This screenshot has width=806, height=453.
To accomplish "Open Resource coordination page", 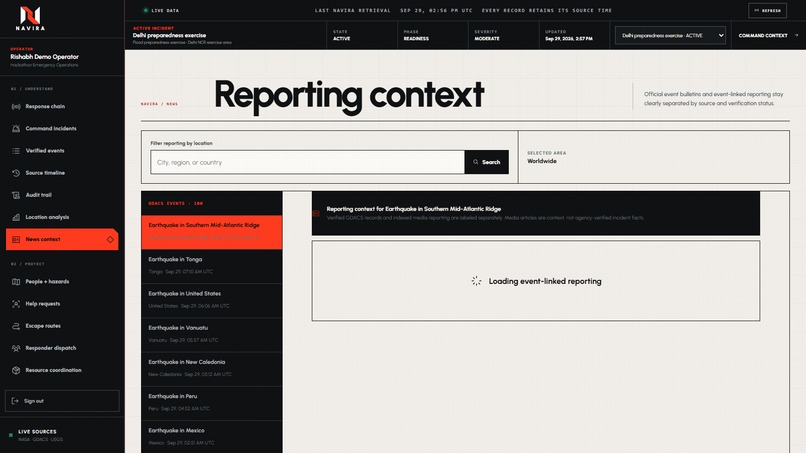I will click(62, 370).
